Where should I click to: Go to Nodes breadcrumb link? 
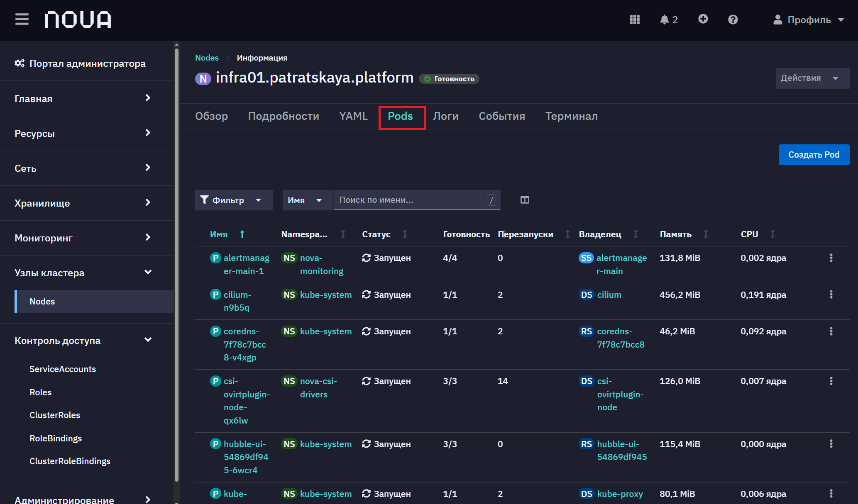207,58
